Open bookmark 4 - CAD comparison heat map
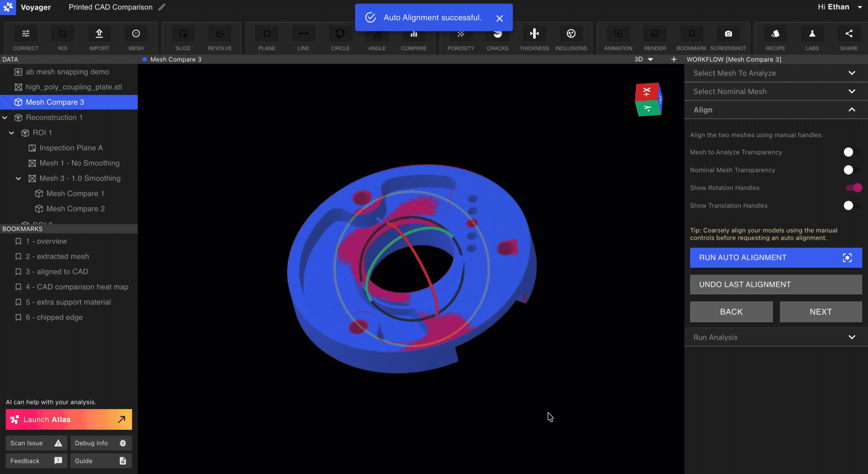The image size is (868, 474). pos(77,287)
